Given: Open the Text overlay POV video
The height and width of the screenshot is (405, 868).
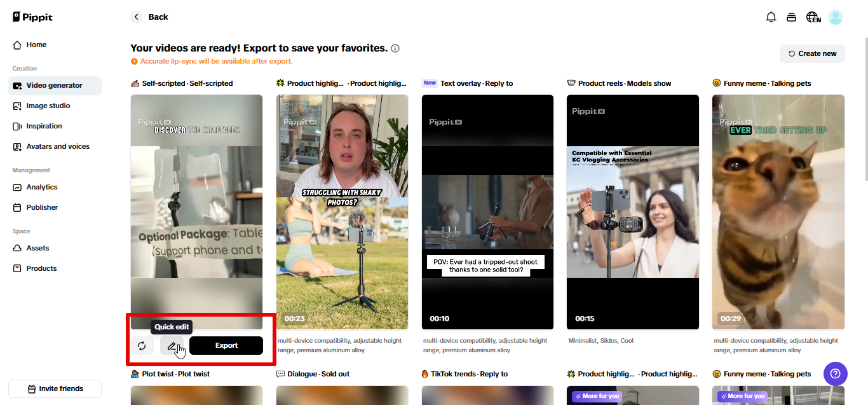Looking at the screenshot, I should point(487,212).
